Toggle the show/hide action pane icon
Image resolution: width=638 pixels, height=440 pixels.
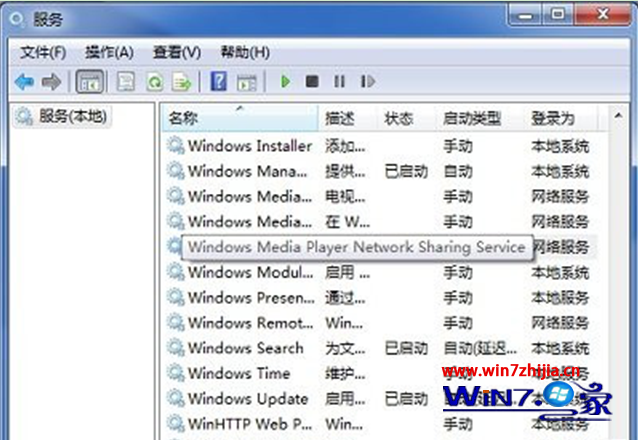[247, 83]
